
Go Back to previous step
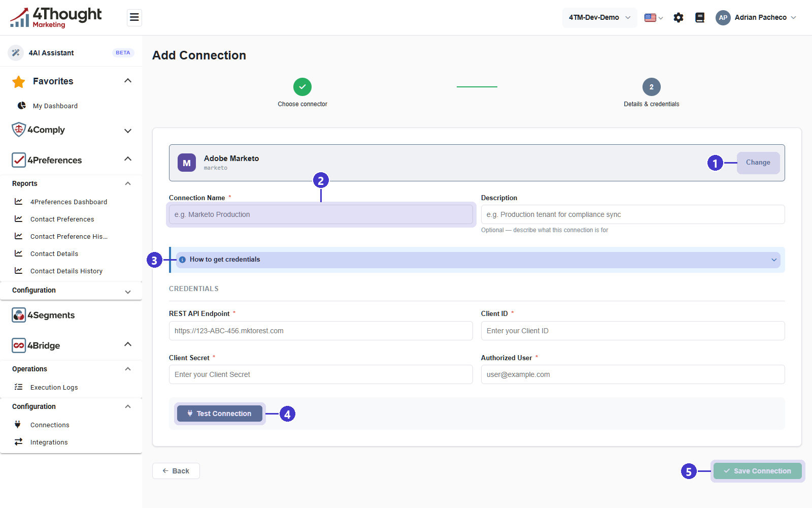tap(176, 471)
